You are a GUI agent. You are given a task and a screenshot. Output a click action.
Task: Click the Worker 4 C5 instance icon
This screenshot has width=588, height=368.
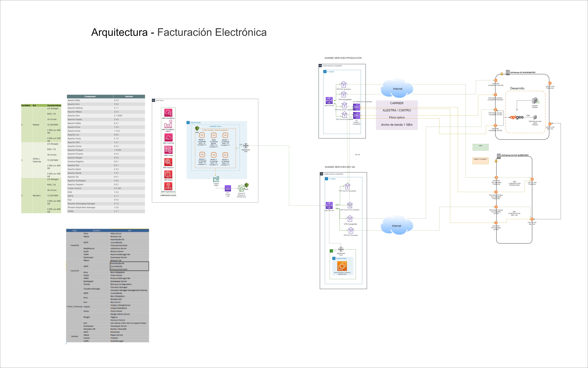(x=225, y=155)
